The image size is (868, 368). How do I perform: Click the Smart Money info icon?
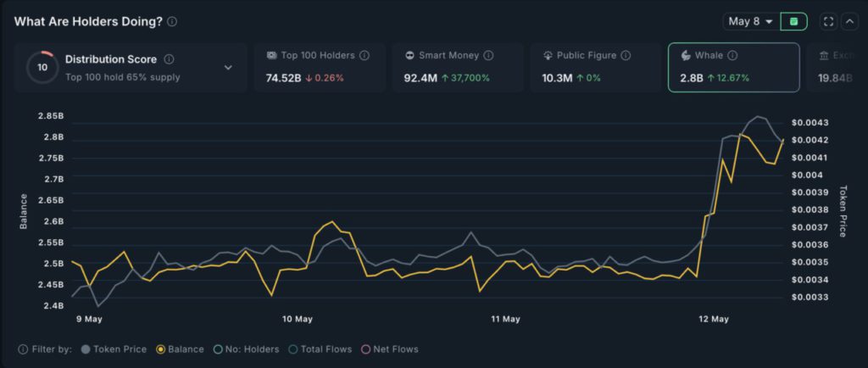488,55
